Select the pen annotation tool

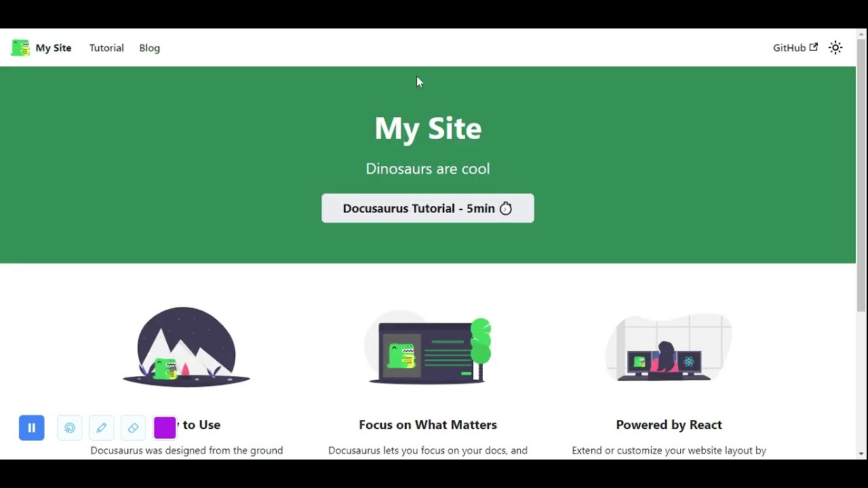(102, 428)
